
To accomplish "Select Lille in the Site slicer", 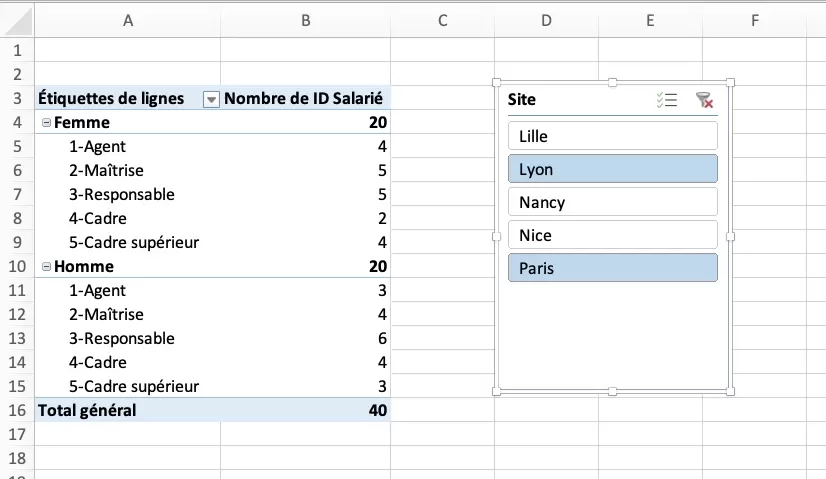I will [612, 136].
